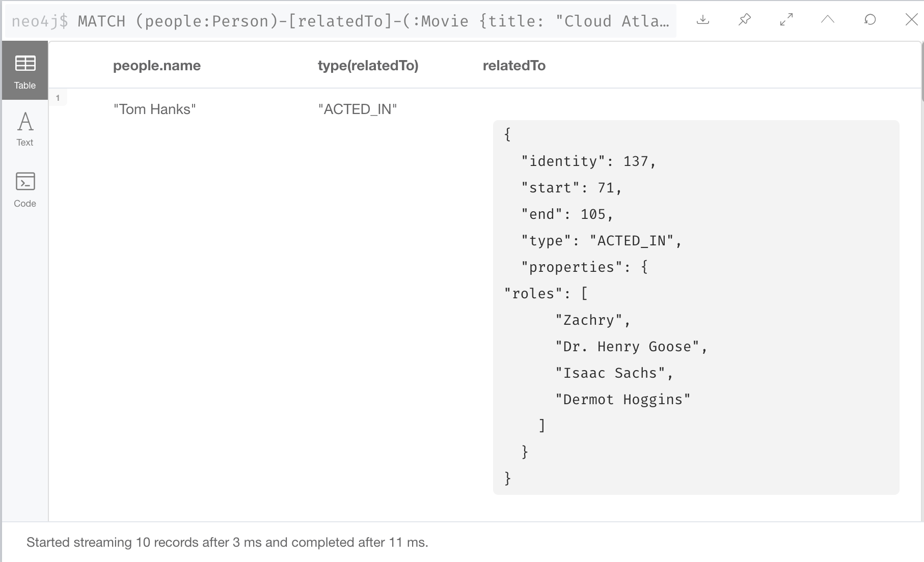The image size is (924, 562).
Task: Collapse the result frame with the chevron
Action: [x=828, y=20]
